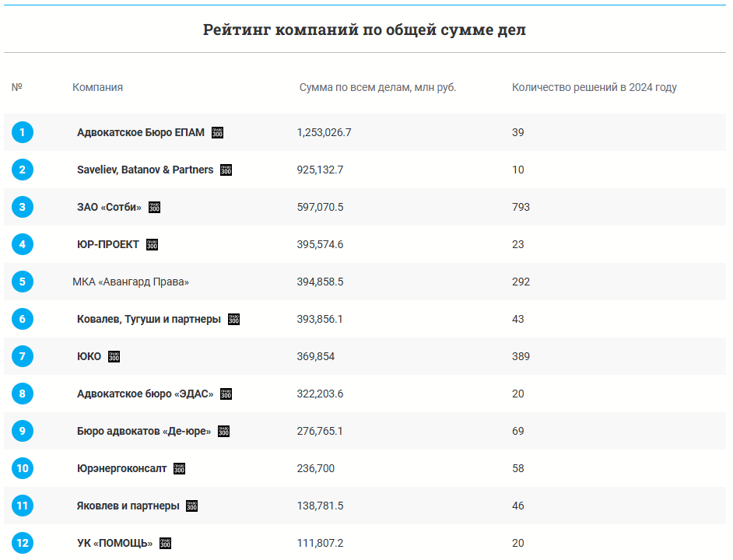This screenshot has width=733, height=560.
Task: Click the Право 300 badge next to Адвокатское Бюро ЕПАМ
Action: coord(217,132)
